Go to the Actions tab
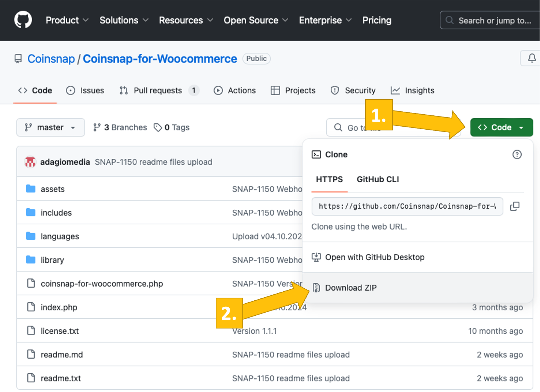This screenshot has height=392, width=540. (x=234, y=91)
